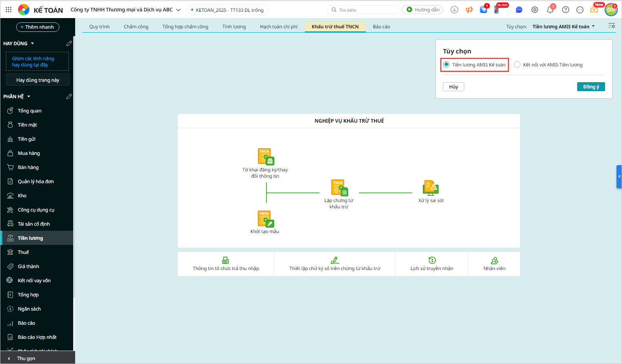This screenshot has width=622, height=364.
Task: Click the Hủy button
Action: pos(453,87)
